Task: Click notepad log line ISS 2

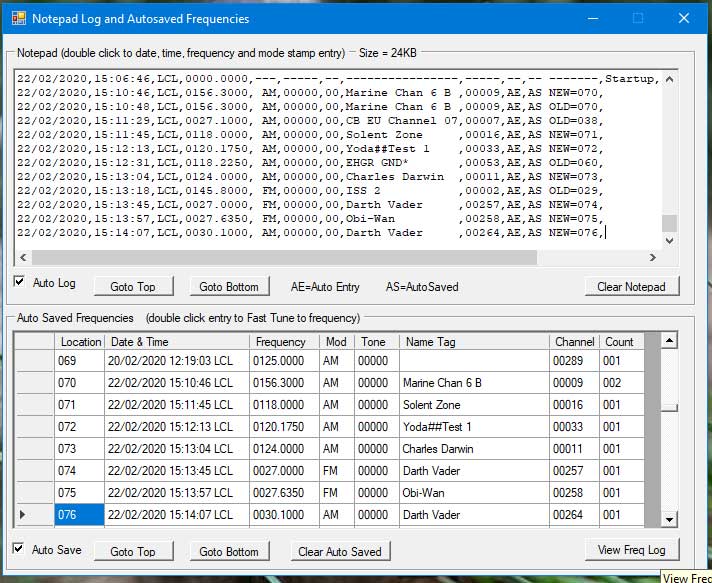Action: pos(311,191)
